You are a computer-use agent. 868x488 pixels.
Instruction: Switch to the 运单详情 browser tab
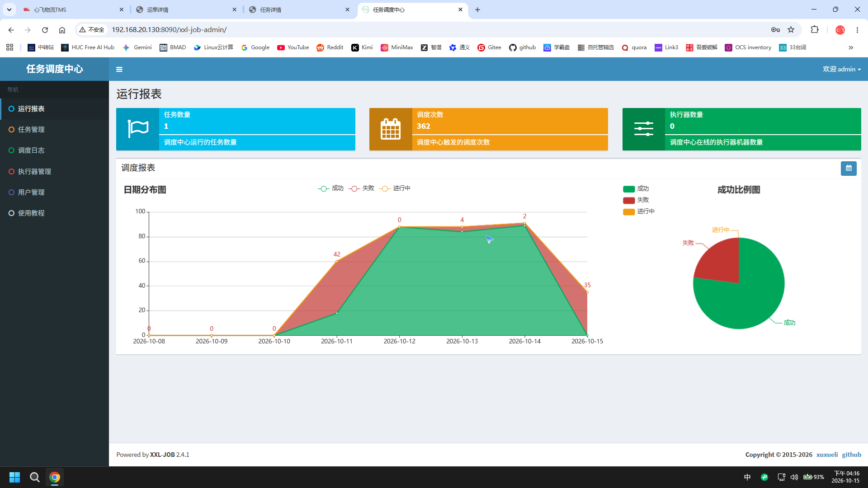(185, 9)
